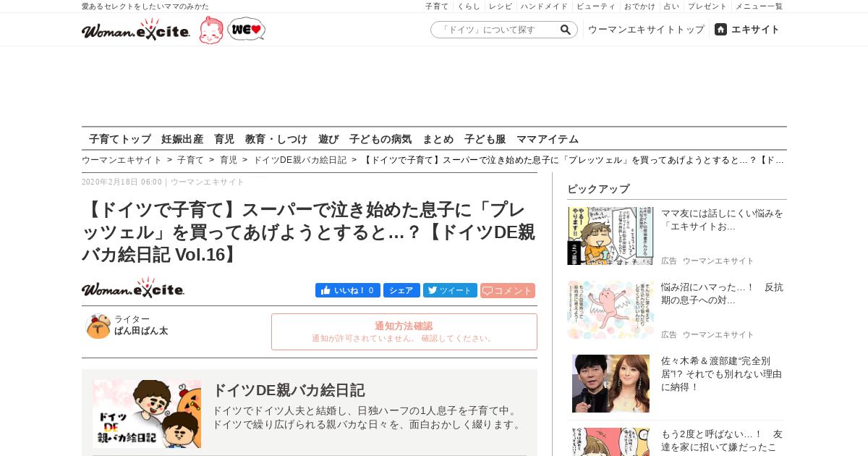Image resolution: width=868 pixels, height=456 pixels.
Task: Click the Facebook いいね！ button
Action: point(348,290)
